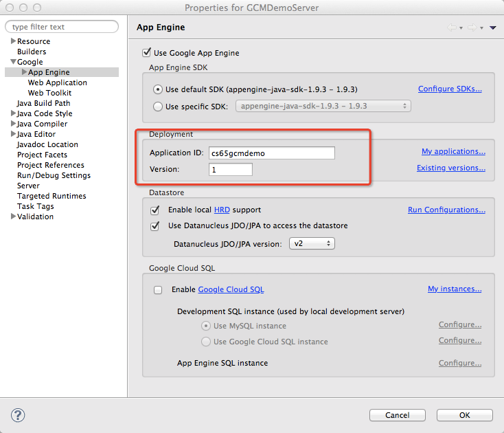Click the back navigation arrow icon
The width and height of the screenshot is (504, 433).
click(x=452, y=27)
